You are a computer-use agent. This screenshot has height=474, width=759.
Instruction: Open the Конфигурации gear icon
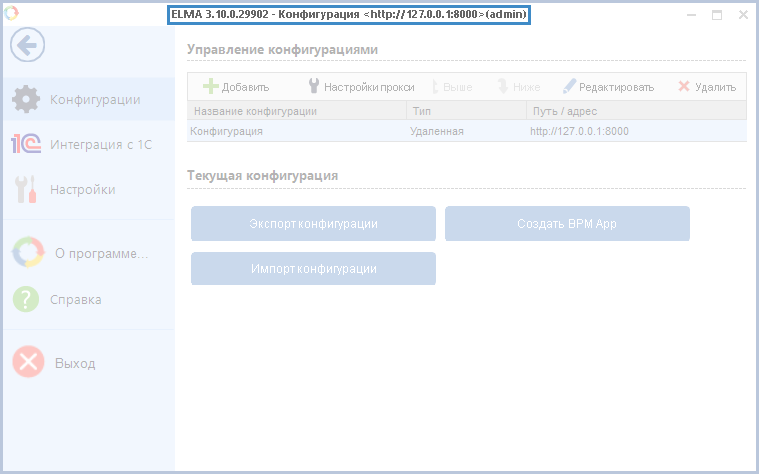coord(26,99)
